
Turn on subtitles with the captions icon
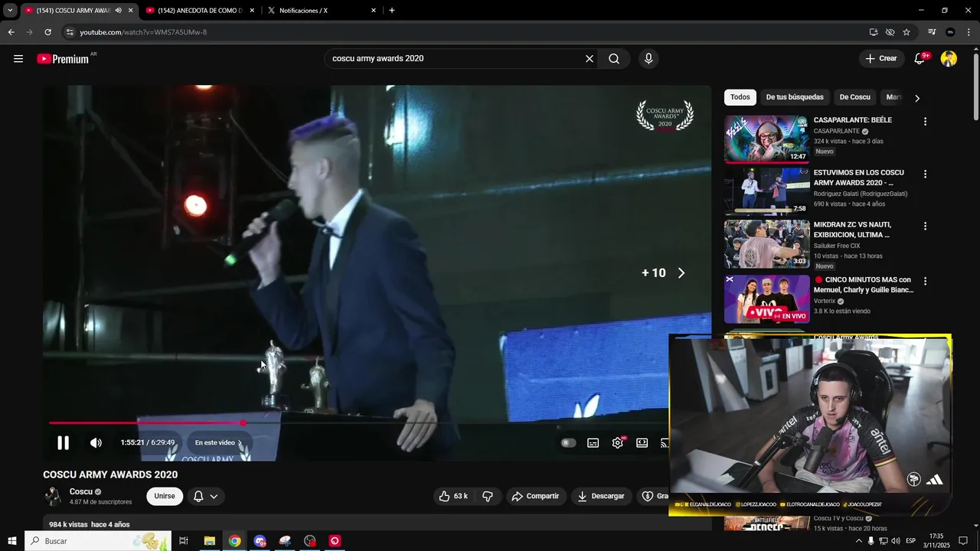tap(593, 442)
